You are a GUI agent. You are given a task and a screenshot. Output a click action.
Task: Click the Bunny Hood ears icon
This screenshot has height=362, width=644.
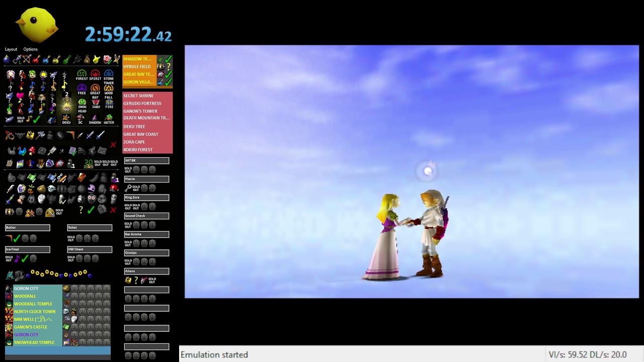(117, 59)
